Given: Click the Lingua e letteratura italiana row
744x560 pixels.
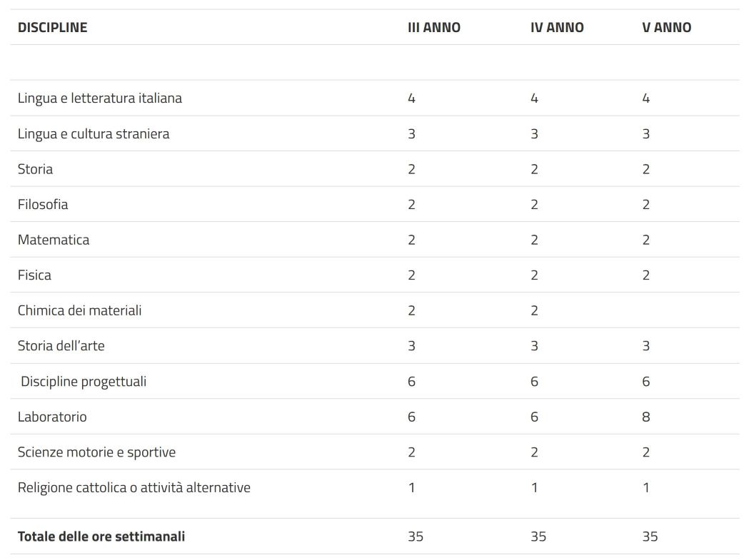Looking at the screenshot, I should coord(375,98).
